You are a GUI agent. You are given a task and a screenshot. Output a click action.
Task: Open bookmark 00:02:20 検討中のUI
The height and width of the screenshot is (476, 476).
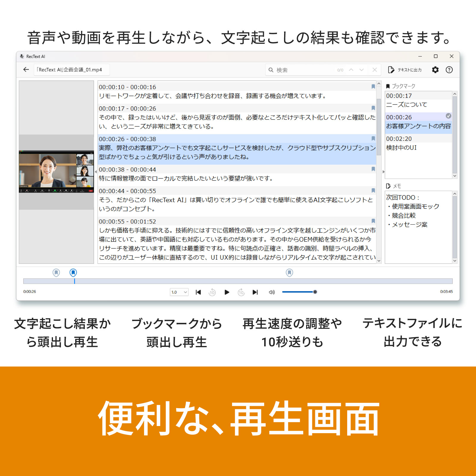pyautogui.click(x=418, y=143)
